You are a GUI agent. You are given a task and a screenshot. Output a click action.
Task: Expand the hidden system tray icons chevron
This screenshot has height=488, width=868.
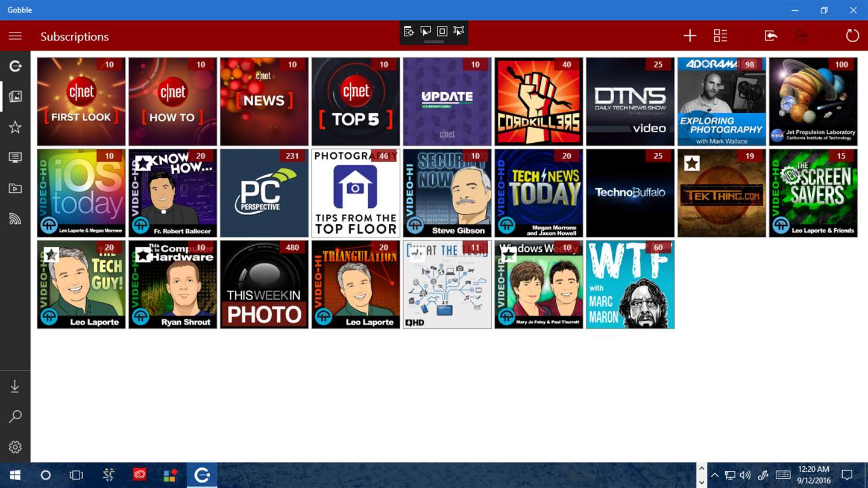[x=715, y=475]
